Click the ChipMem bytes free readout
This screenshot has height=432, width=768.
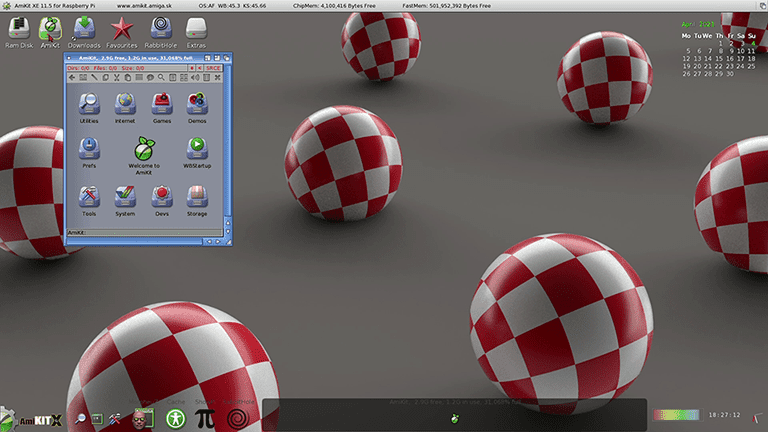pos(334,6)
